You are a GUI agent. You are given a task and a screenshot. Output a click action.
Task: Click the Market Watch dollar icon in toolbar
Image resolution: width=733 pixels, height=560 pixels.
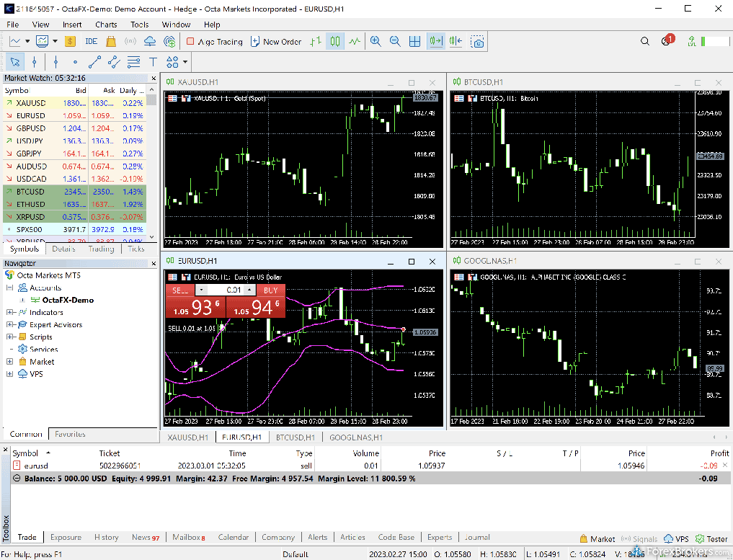click(x=70, y=42)
